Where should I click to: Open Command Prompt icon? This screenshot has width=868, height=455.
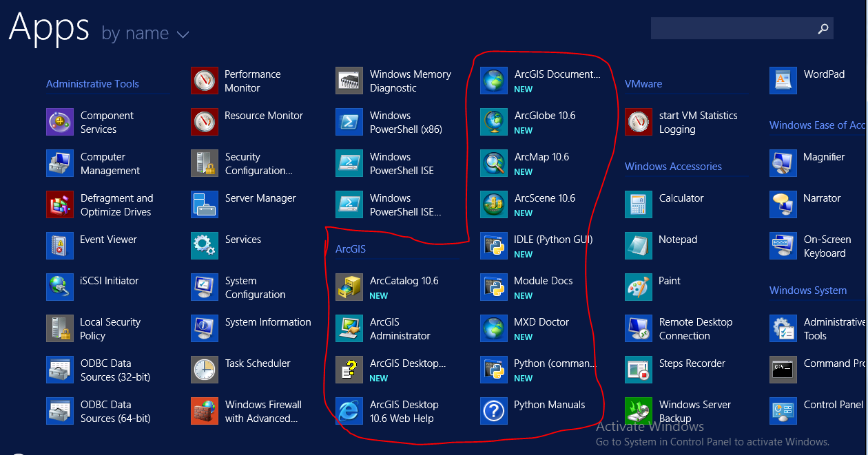click(x=783, y=370)
